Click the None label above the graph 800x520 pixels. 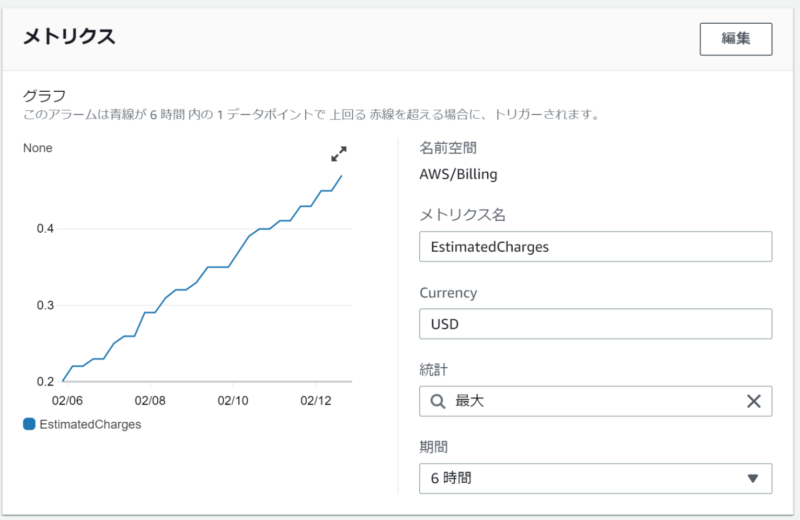pyautogui.click(x=37, y=148)
